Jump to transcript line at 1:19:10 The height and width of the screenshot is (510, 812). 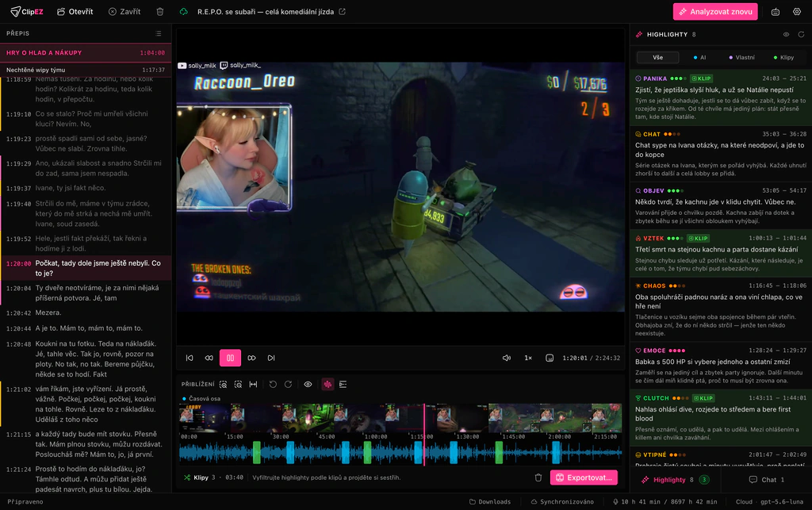[86, 118]
